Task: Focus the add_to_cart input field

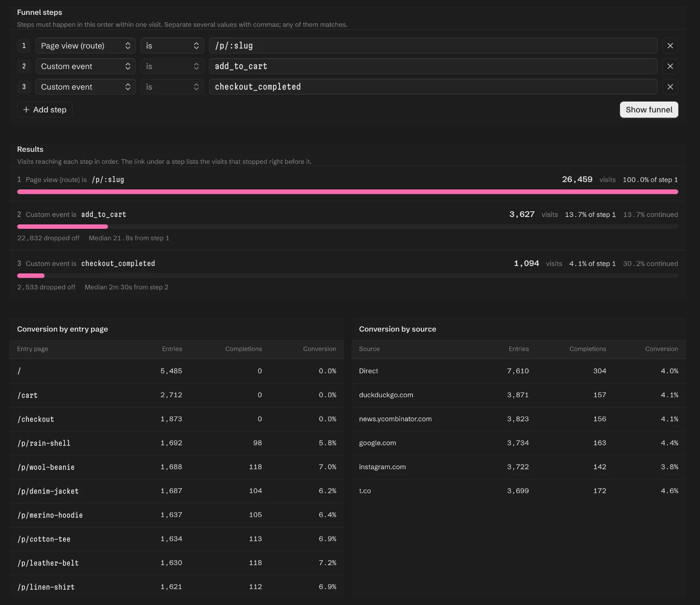Action: 433,66
